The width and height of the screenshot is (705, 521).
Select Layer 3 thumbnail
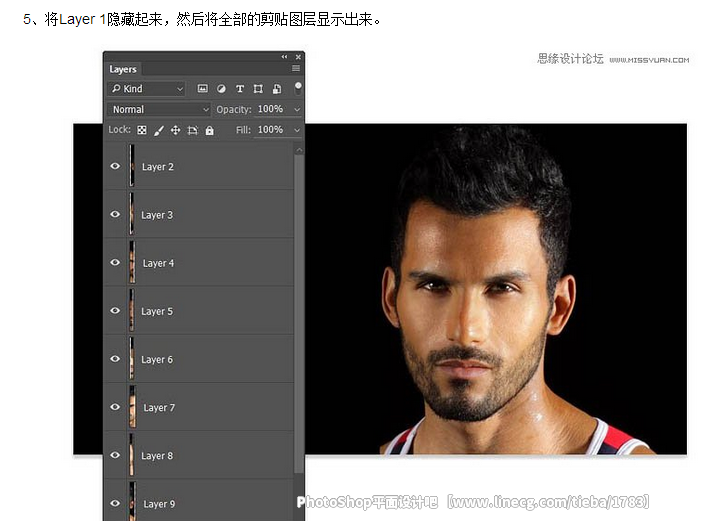pyautogui.click(x=132, y=214)
